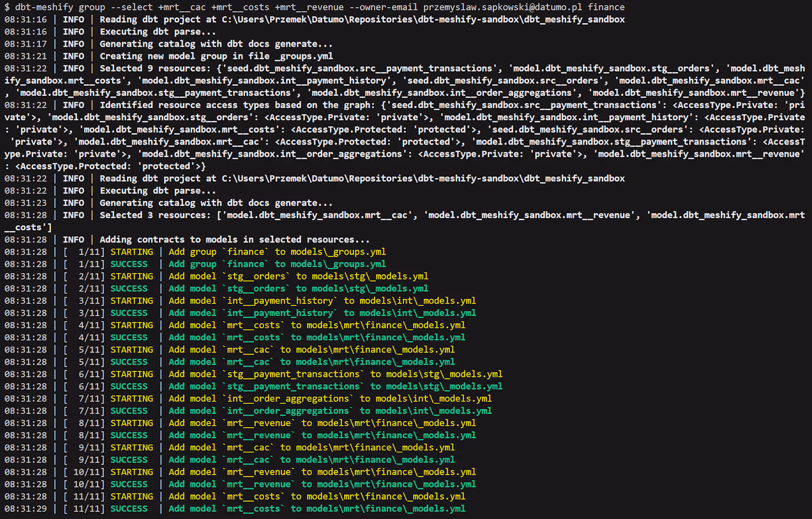Click the 08:31:29 timestamp

click(x=25, y=508)
